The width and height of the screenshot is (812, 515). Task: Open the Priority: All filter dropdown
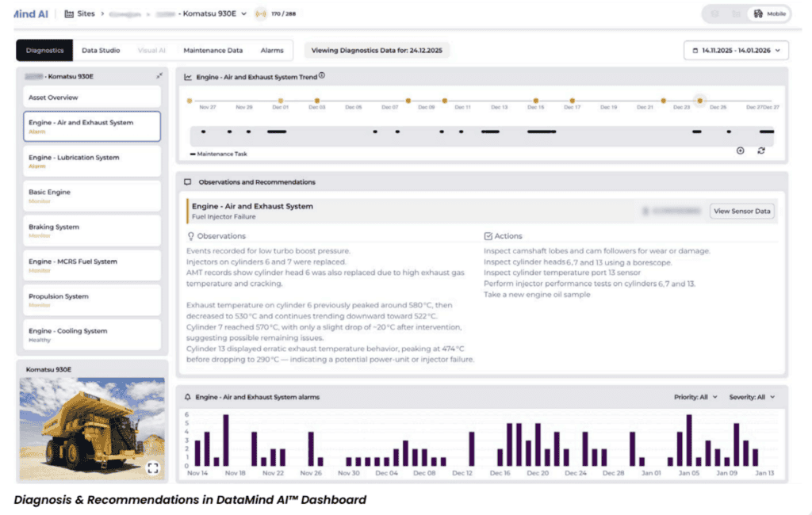696,397
